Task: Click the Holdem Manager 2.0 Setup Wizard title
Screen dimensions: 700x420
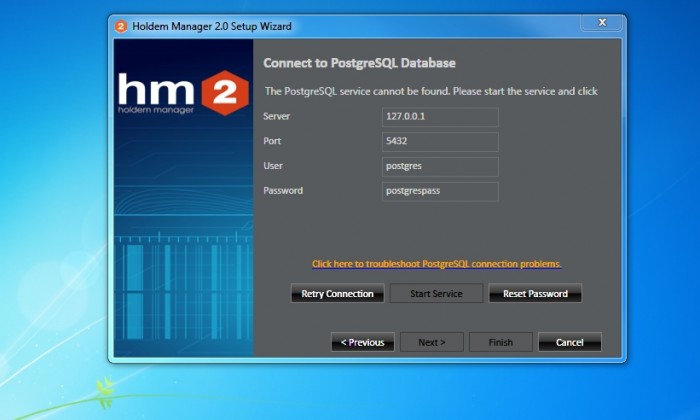Action: pos(212,26)
